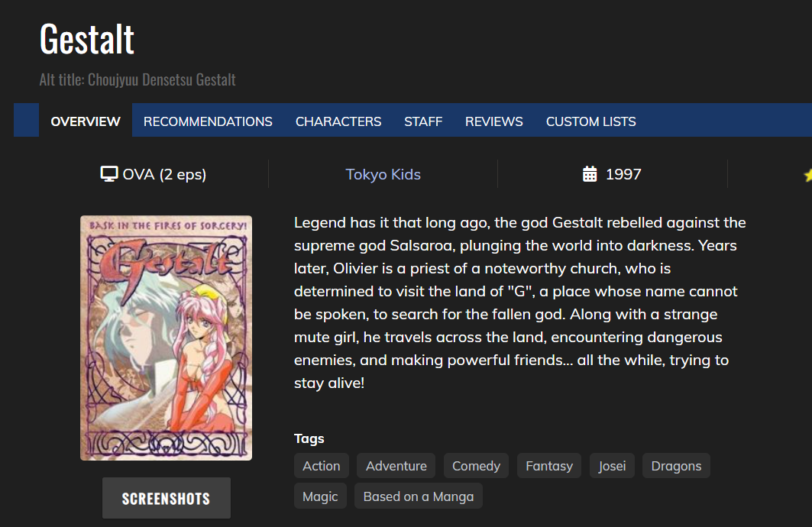The image size is (812, 527).
Task: Open the Characters tab
Action: pyautogui.click(x=338, y=121)
